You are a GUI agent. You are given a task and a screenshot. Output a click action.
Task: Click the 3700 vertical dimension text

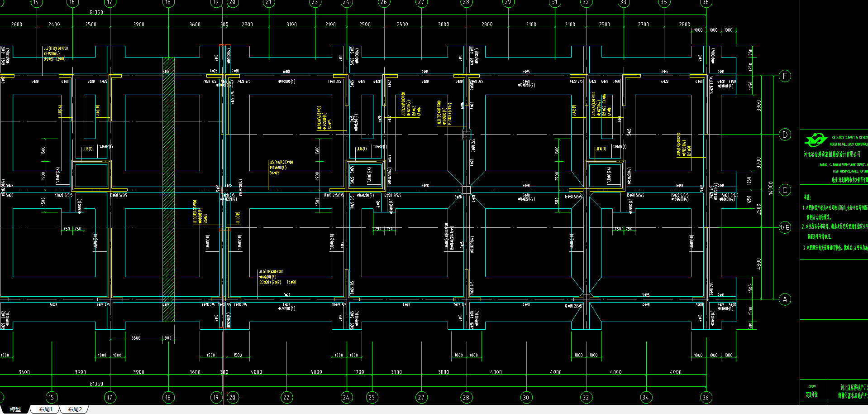(759, 163)
